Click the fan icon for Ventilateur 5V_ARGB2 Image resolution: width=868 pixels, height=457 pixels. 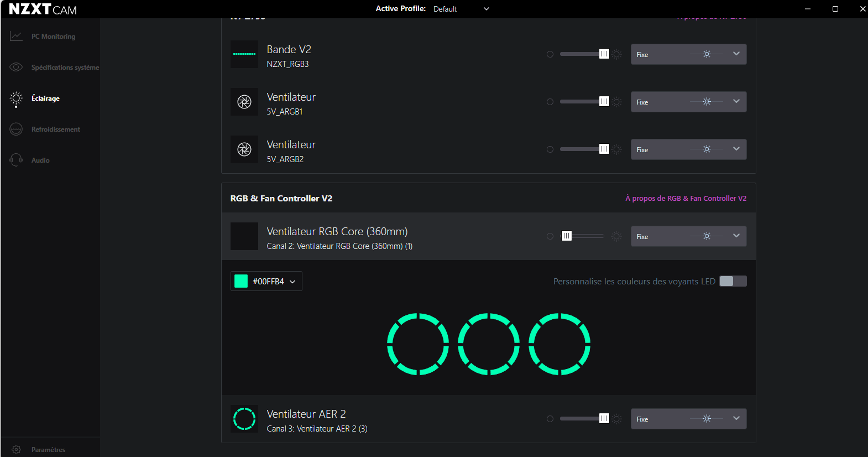(x=244, y=149)
